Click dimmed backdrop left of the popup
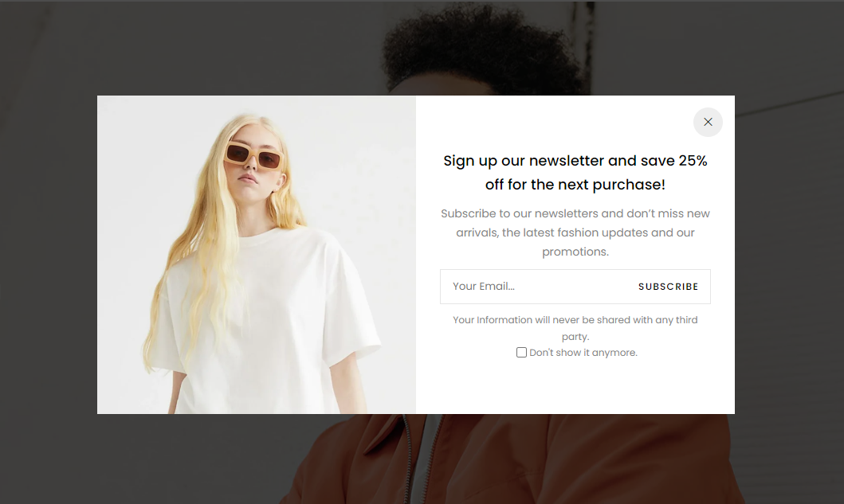Image resolution: width=844 pixels, height=504 pixels. coord(49,253)
